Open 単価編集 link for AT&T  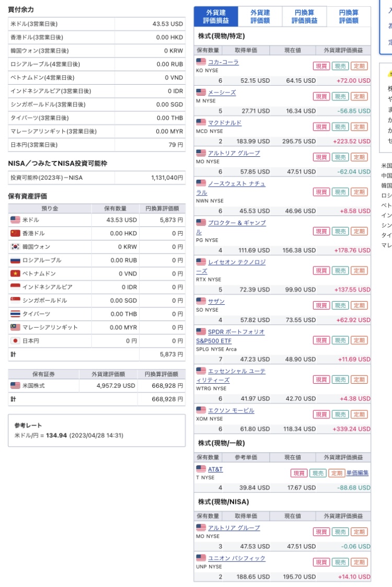(357, 473)
